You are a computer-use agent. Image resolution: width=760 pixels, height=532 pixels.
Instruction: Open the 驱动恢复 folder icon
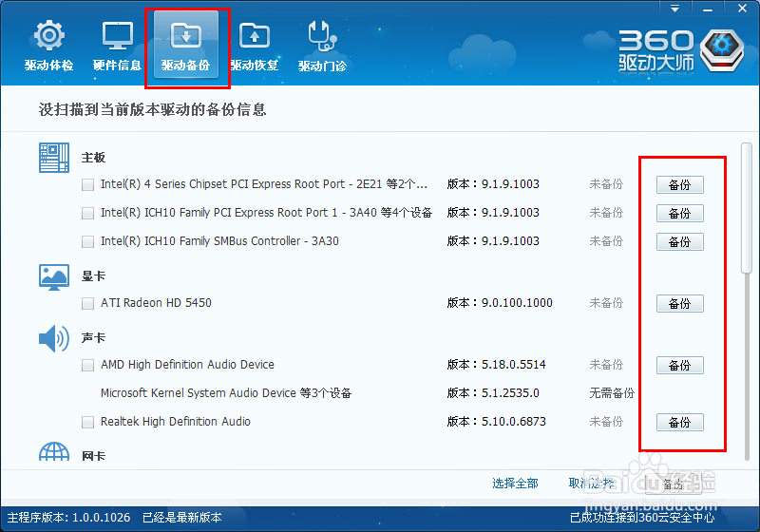pos(255,35)
